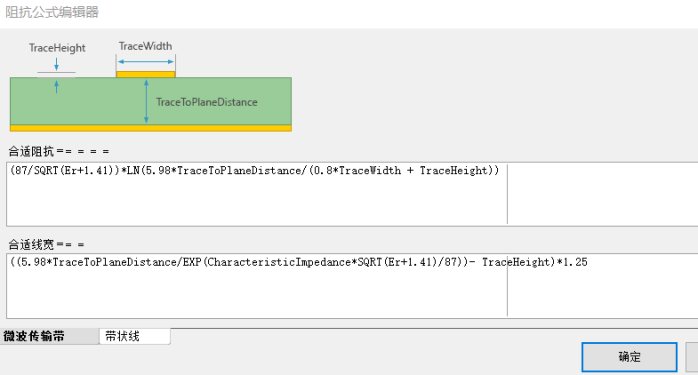Click the yellow ground plane strip
The image size is (698, 375).
coord(150,128)
